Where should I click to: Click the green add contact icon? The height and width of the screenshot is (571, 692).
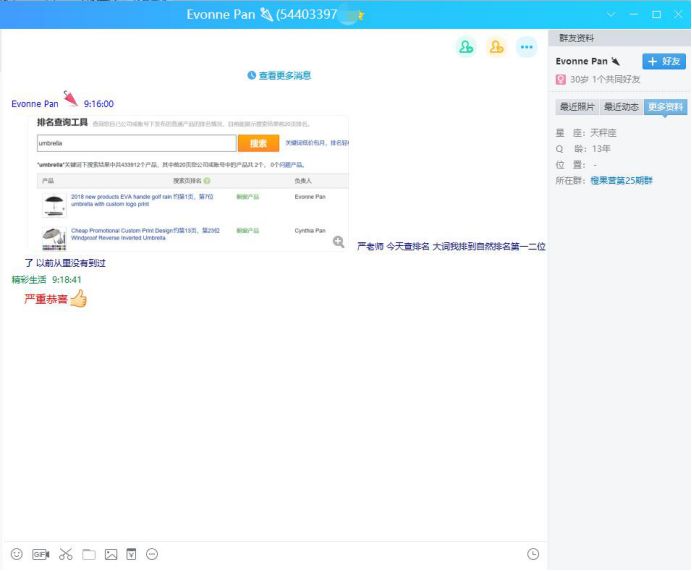(x=466, y=47)
